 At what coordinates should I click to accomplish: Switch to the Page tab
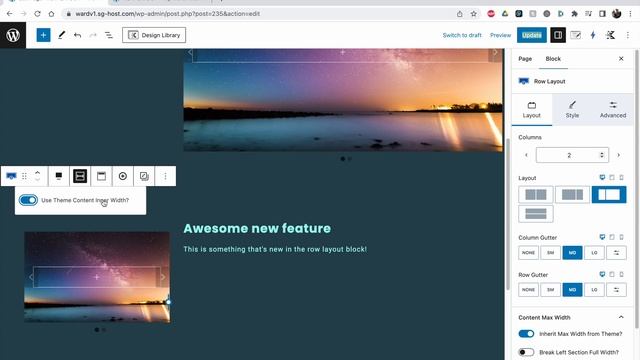[525, 59]
